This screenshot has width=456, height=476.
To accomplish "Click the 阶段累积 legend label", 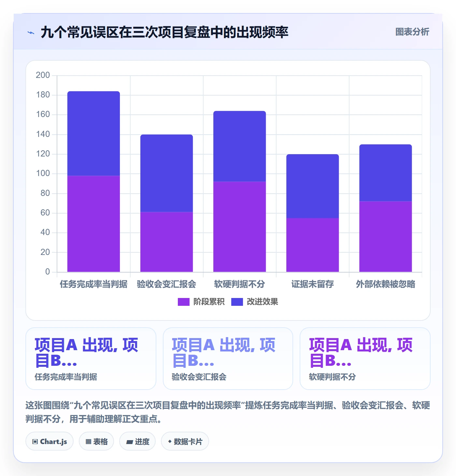I will pos(209,302).
